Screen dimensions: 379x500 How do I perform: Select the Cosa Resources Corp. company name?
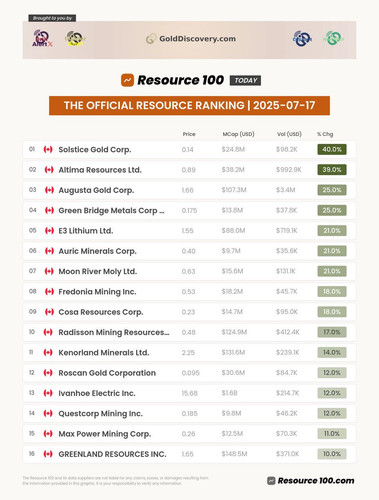(101, 312)
